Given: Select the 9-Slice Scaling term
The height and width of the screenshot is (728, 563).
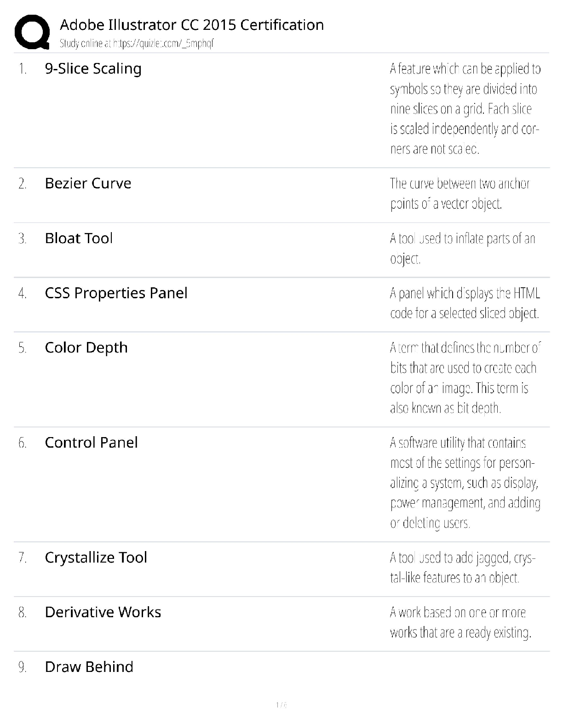Looking at the screenshot, I should (x=93, y=68).
